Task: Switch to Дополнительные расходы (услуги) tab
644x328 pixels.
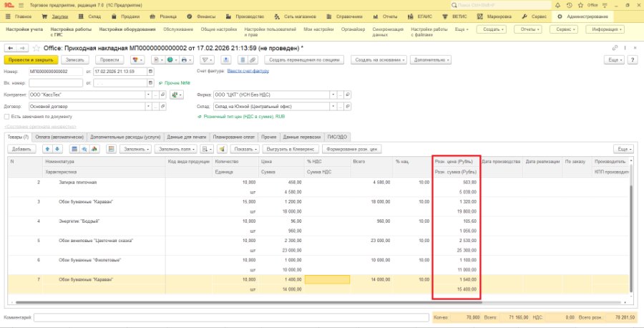Action: pos(125,137)
